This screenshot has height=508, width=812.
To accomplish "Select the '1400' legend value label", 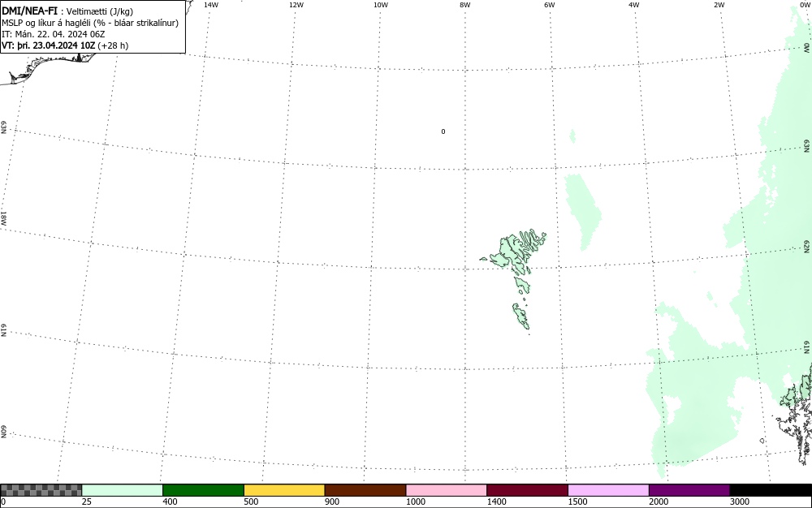I will coord(497,502).
